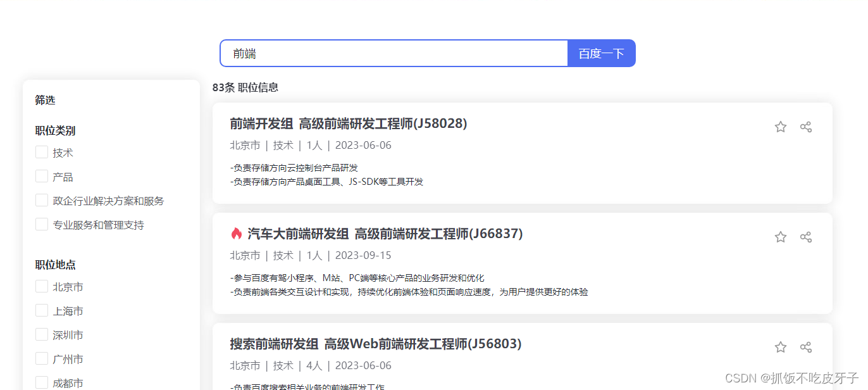Share the J58028 job posting
This screenshot has height=390, width=868.
click(x=806, y=127)
